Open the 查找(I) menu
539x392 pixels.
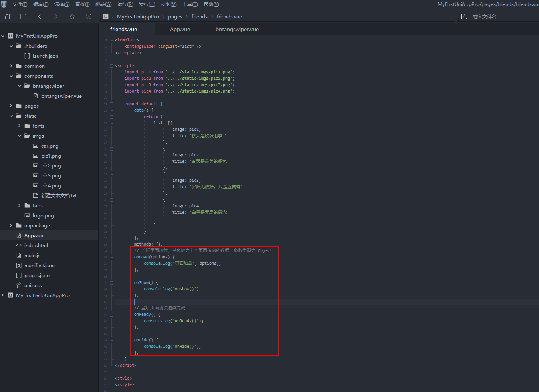[x=83, y=4]
